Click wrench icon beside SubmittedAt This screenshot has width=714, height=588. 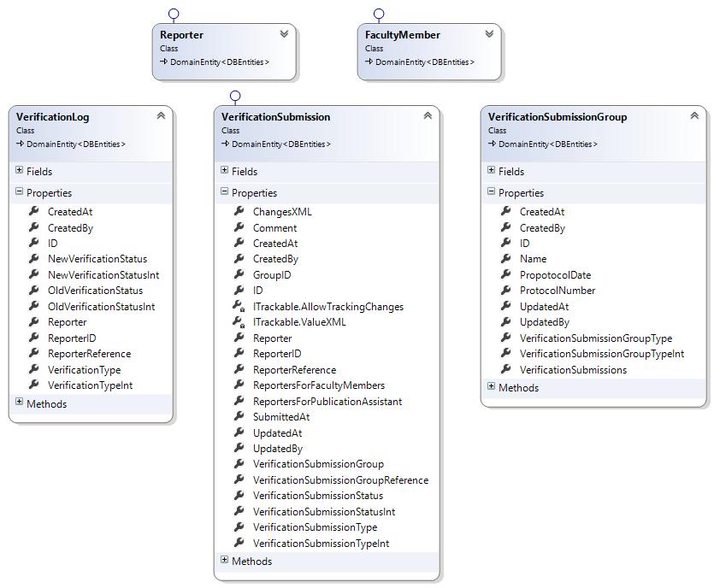[239, 416]
